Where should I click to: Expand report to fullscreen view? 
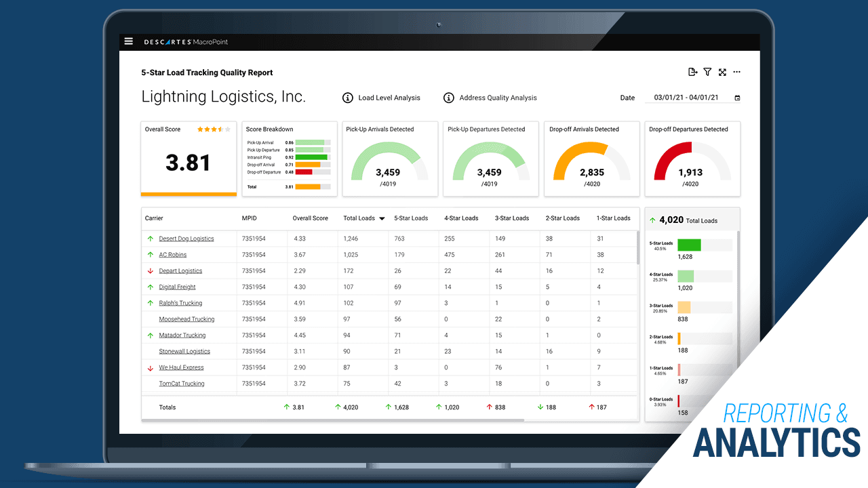coord(722,73)
